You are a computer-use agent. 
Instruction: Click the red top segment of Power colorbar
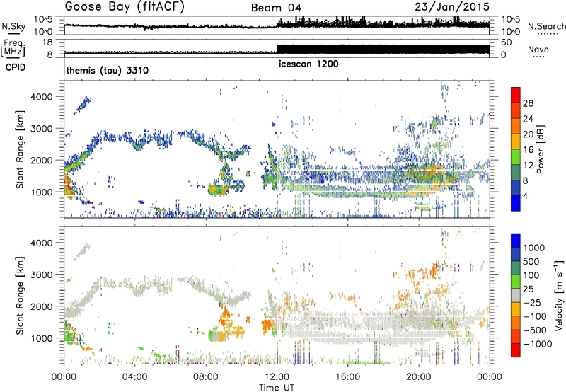tap(516, 95)
